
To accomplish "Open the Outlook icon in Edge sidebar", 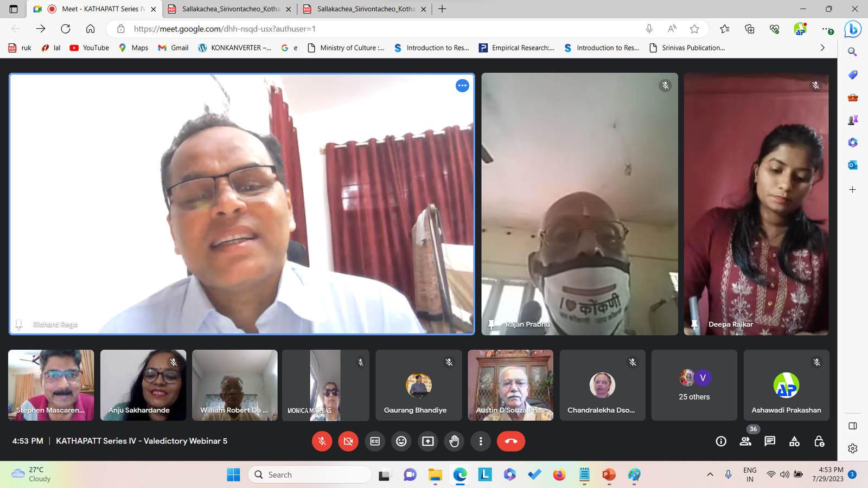I will (x=853, y=165).
